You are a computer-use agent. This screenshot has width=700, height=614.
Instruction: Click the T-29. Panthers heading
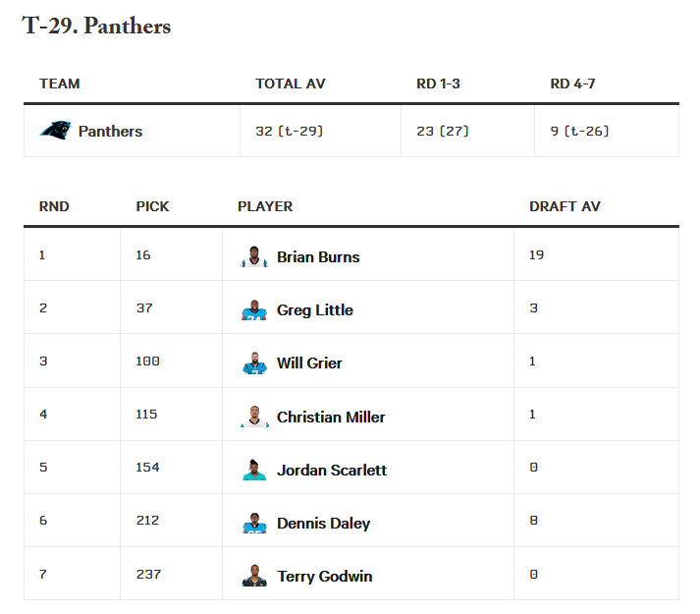[96, 27]
